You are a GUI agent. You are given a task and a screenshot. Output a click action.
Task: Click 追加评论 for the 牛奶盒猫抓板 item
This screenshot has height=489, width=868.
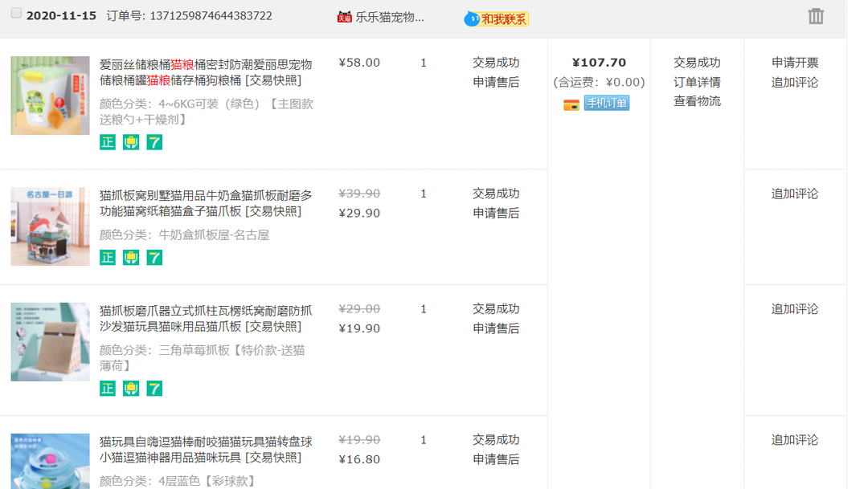click(795, 194)
